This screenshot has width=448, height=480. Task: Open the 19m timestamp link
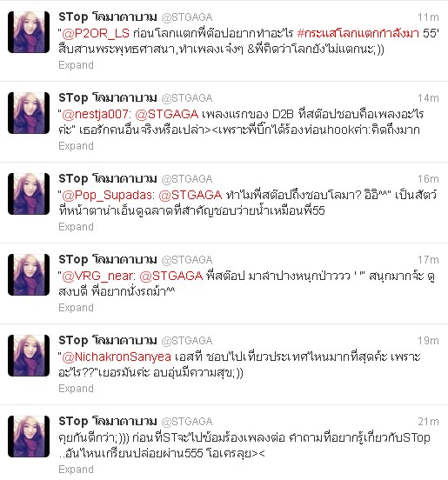(x=428, y=341)
